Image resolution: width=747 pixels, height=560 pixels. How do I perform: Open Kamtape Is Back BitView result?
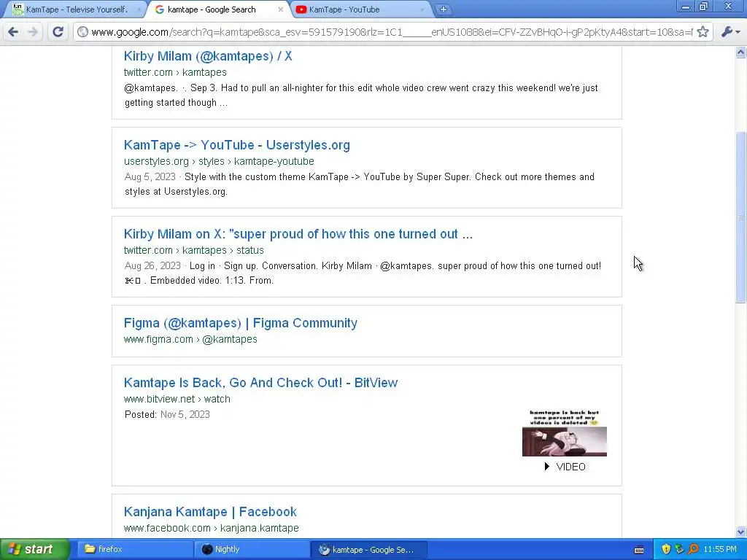[260, 383]
